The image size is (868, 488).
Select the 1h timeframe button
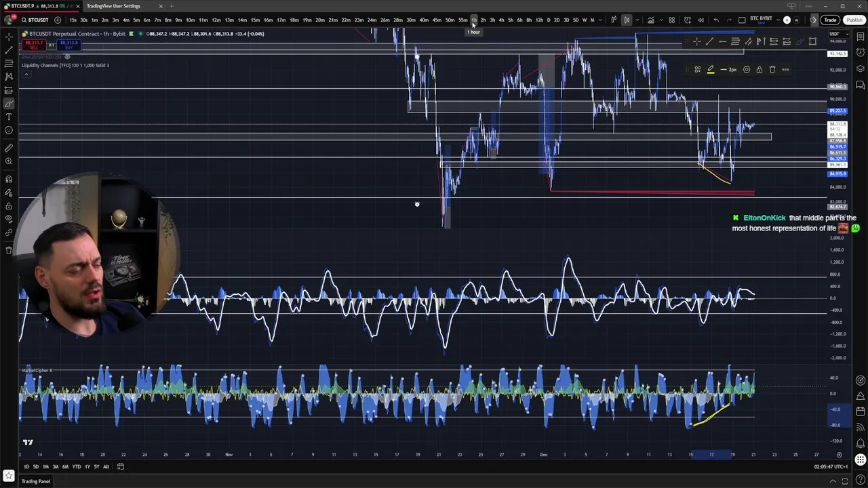[x=474, y=20]
